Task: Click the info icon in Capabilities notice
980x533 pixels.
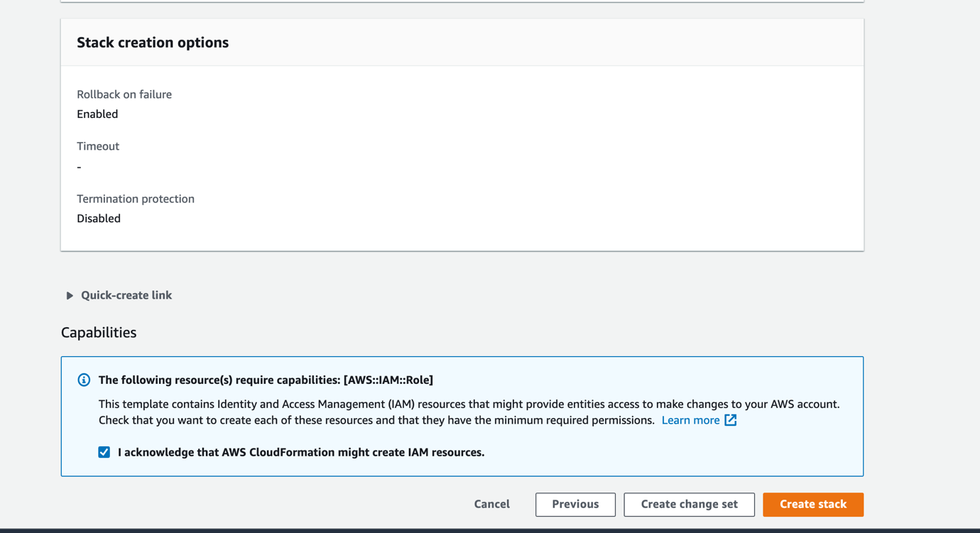Action: (x=84, y=380)
